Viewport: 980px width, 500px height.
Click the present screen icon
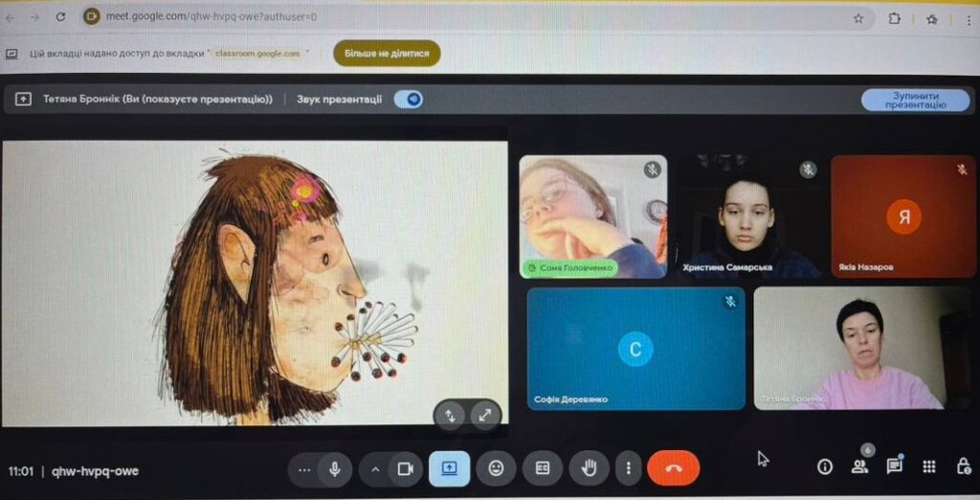click(x=449, y=468)
